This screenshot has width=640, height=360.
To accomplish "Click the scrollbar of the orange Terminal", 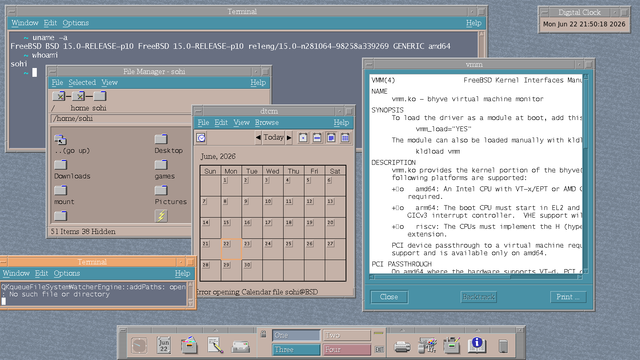I will pyautogui.click(x=190, y=294).
